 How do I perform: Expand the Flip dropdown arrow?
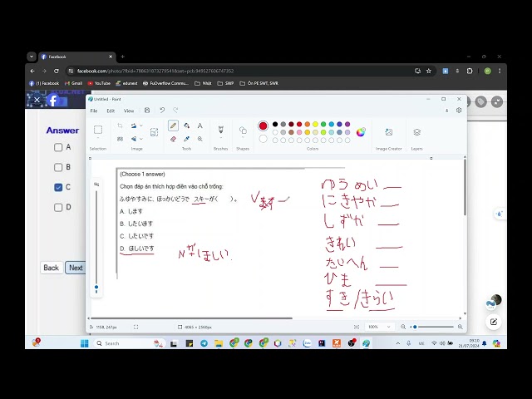click(x=141, y=139)
